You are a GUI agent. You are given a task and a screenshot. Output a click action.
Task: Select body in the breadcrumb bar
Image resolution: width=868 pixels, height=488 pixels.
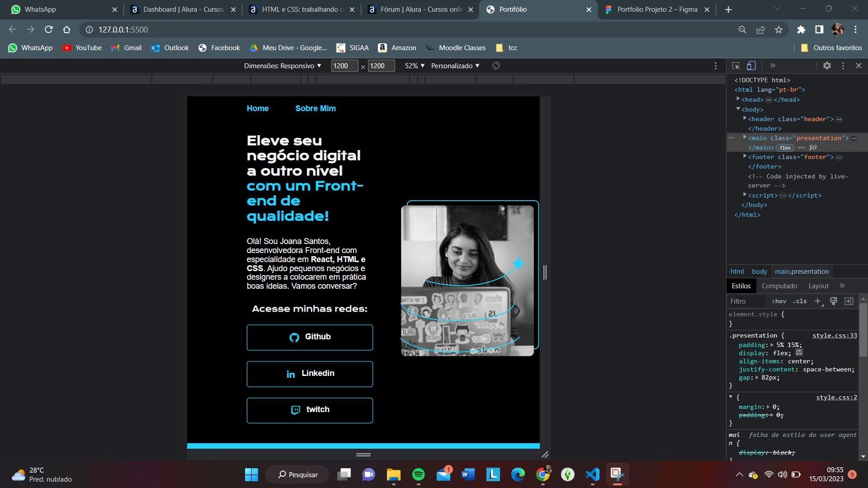click(x=759, y=272)
